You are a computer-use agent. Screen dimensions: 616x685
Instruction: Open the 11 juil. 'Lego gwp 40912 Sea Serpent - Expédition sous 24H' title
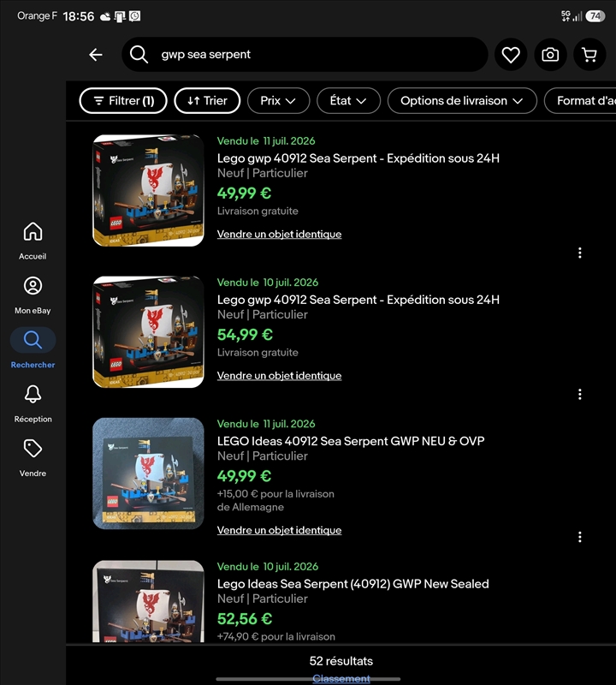358,158
